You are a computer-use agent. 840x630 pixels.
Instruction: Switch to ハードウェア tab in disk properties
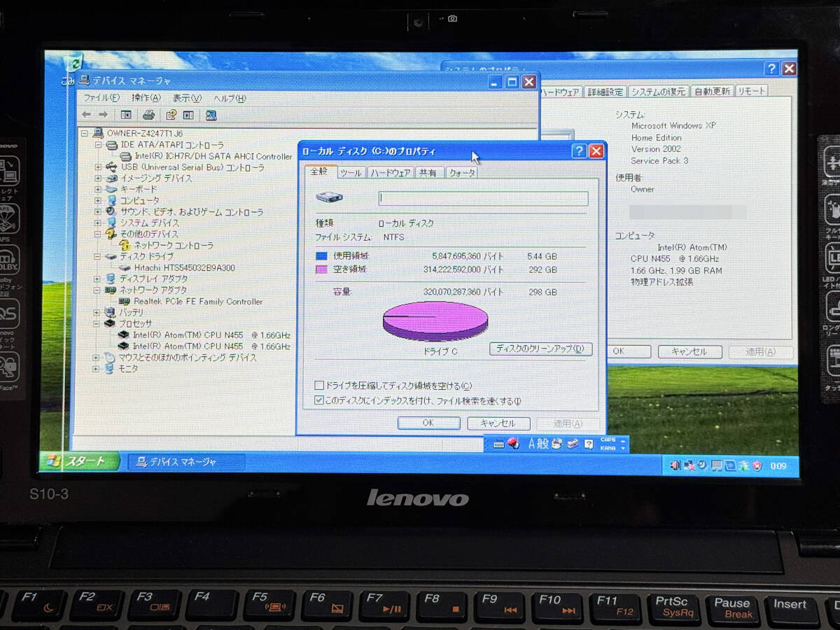[391, 172]
